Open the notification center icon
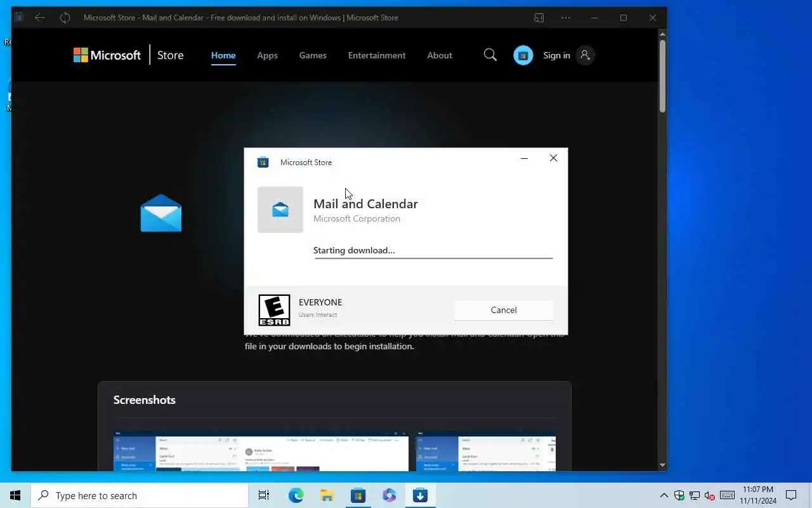 791,495
